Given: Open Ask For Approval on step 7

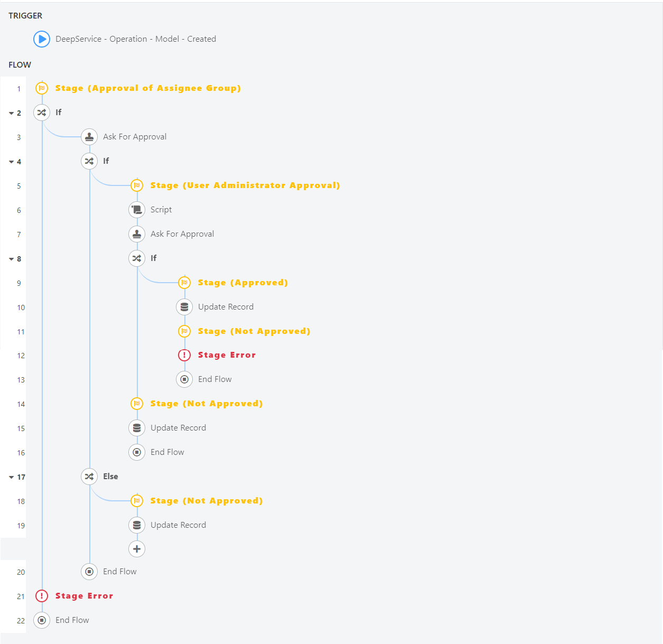Looking at the screenshot, I should (x=182, y=234).
